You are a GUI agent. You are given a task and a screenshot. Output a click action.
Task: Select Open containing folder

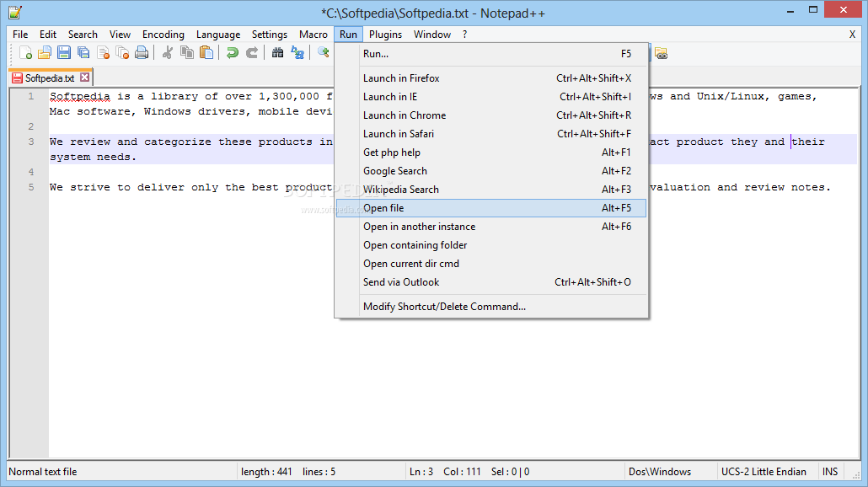(x=491, y=245)
